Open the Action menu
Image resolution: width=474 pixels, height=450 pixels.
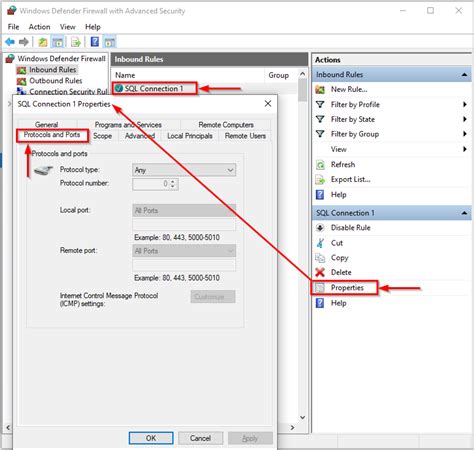(39, 27)
